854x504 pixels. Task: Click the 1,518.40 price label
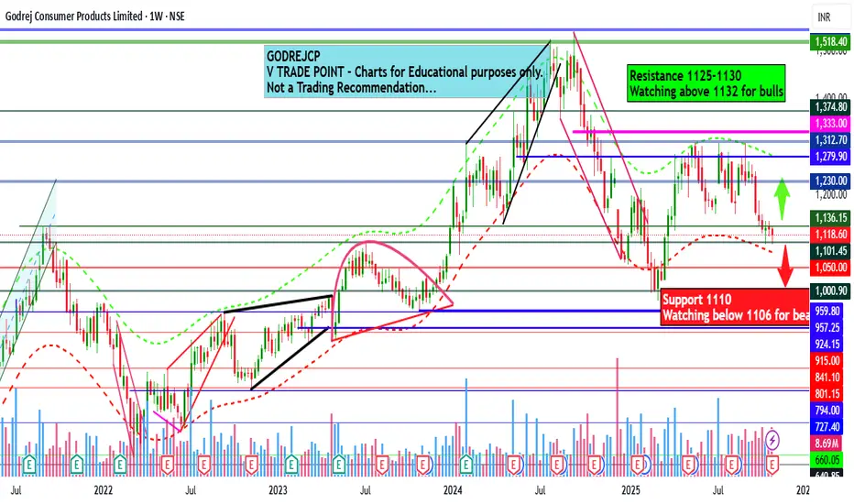(x=830, y=41)
